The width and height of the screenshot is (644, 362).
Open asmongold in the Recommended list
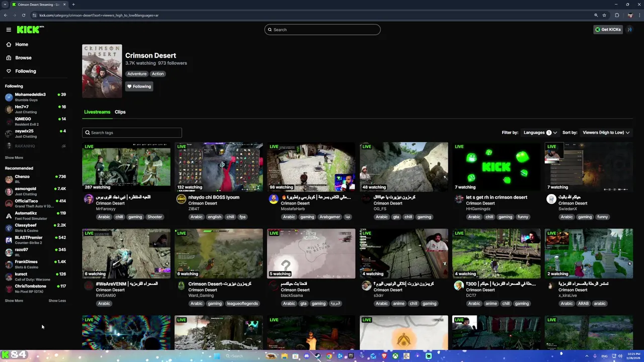[x=35, y=191]
